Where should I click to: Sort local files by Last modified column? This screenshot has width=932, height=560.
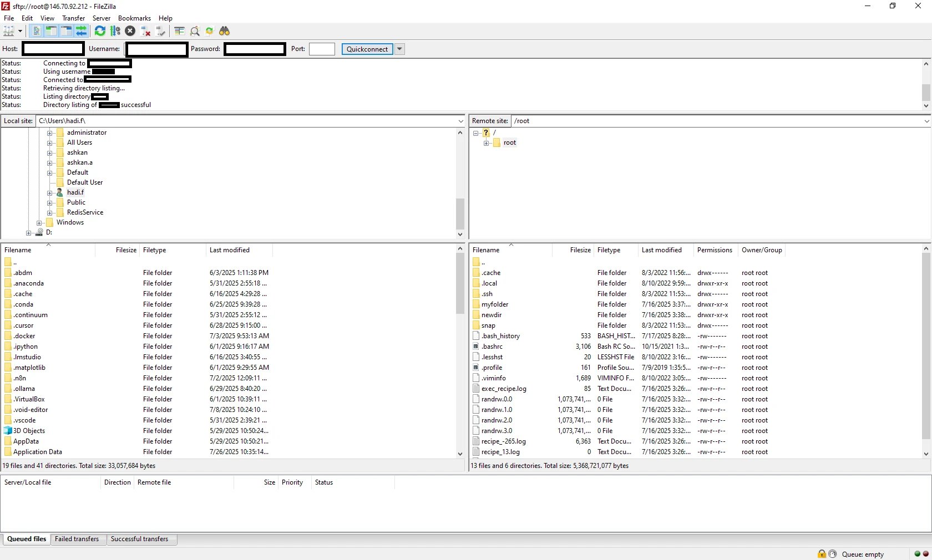pos(239,250)
